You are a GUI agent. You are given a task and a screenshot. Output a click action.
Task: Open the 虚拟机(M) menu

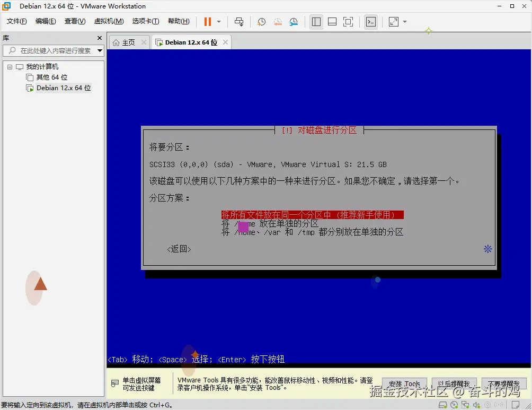click(x=109, y=21)
